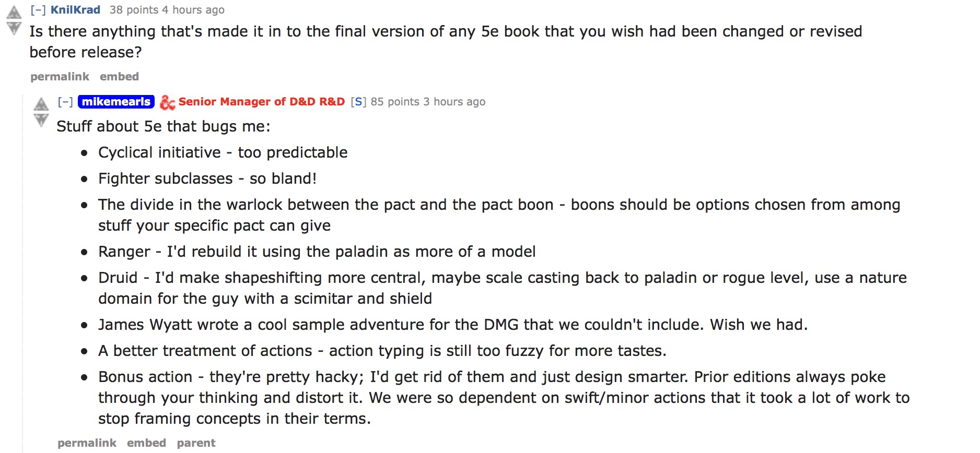
Task: Click the Senior Manager of D&D R&D flair
Action: point(261,102)
